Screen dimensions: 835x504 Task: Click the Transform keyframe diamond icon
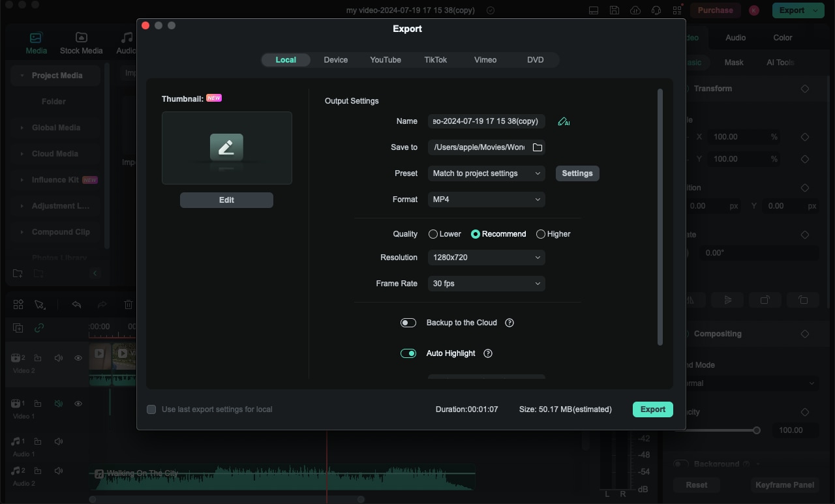[805, 89]
